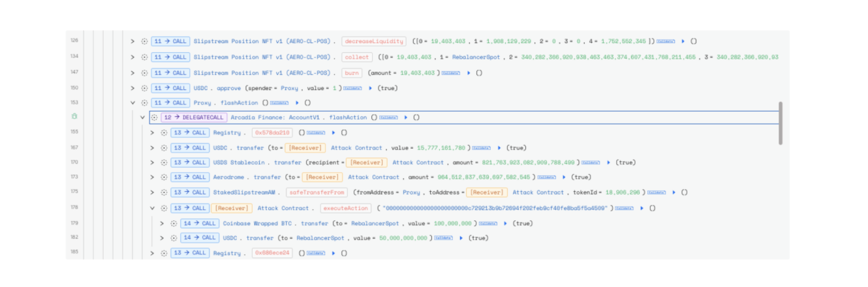Open the calldata tag after value 15,777,161,780

click(481, 147)
